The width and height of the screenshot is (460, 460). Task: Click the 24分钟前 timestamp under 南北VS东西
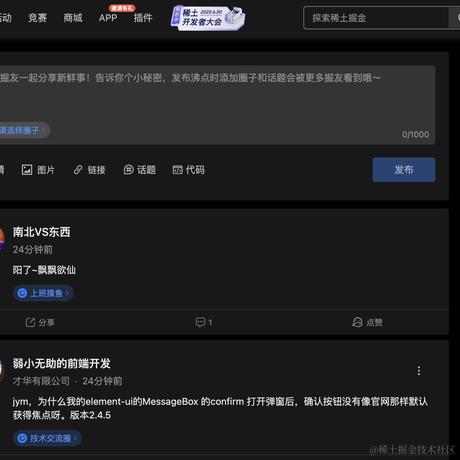point(33,250)
